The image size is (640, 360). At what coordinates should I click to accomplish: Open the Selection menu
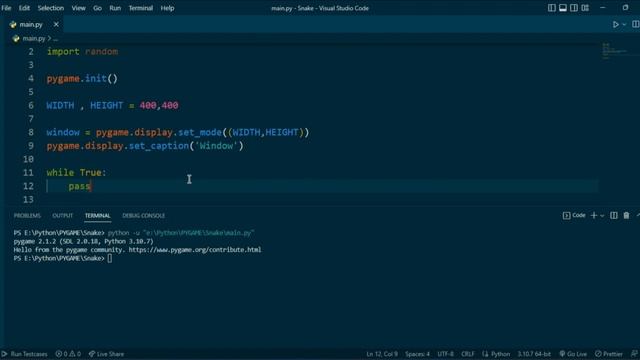51,8
